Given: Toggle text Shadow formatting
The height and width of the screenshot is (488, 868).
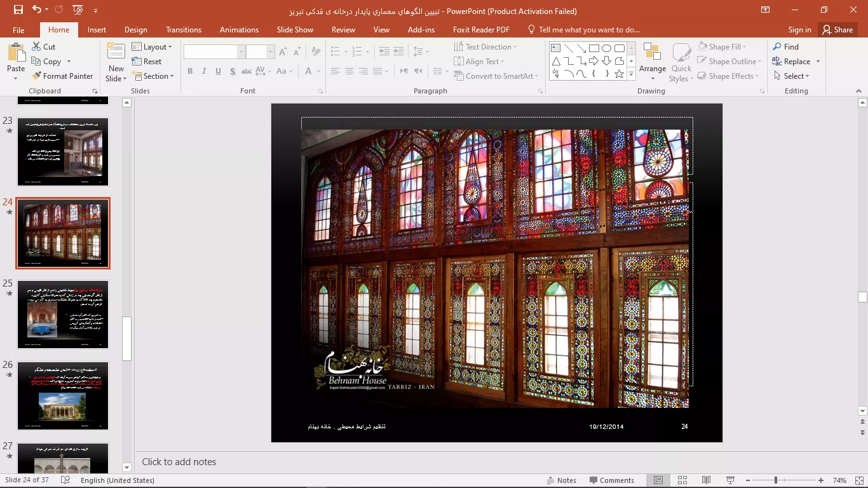Looking at the screenshot, I should coord(233,71).
